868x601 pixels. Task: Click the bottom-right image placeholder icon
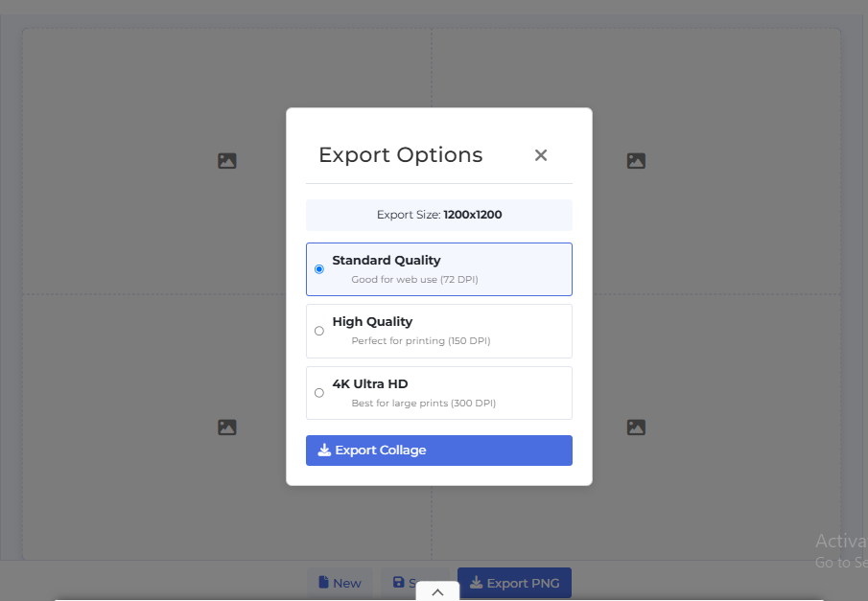[636, 428]
